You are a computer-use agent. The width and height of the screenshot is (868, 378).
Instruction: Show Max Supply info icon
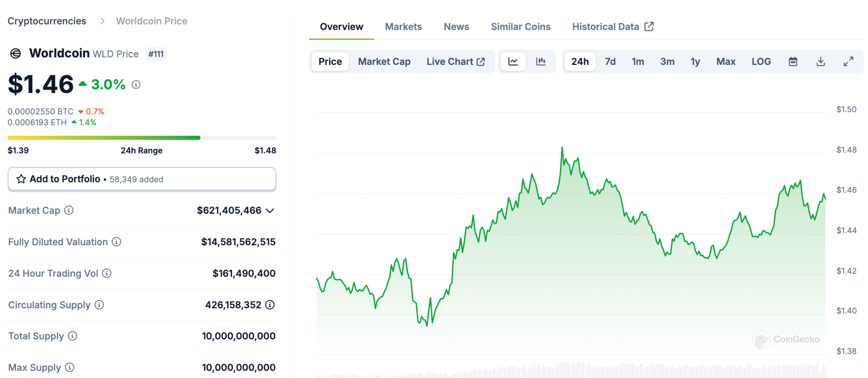pos(70,367)
